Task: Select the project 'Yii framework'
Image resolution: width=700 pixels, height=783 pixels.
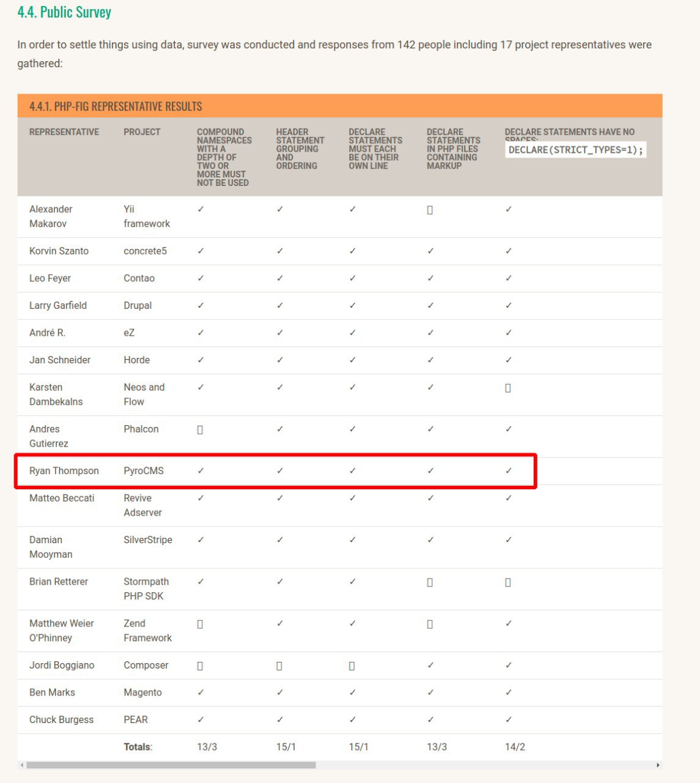Action: (x=147, y=217)
